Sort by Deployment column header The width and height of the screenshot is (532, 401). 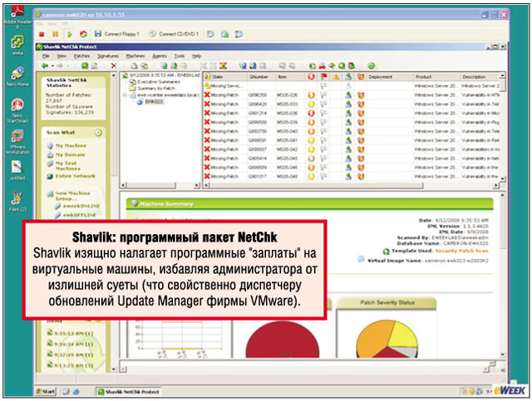tap(389, 77)
